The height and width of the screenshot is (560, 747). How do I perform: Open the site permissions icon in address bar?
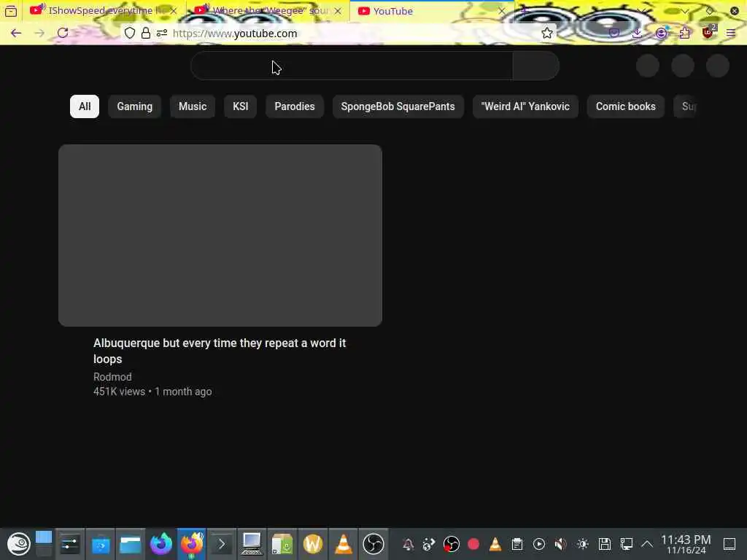(162, 33)
